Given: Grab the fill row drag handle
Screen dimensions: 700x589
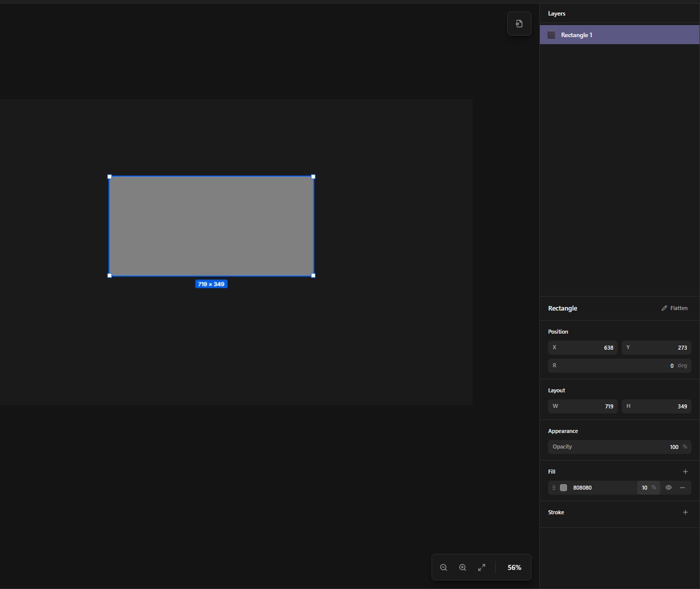Looking at the screenshot, I should [554, 488].
